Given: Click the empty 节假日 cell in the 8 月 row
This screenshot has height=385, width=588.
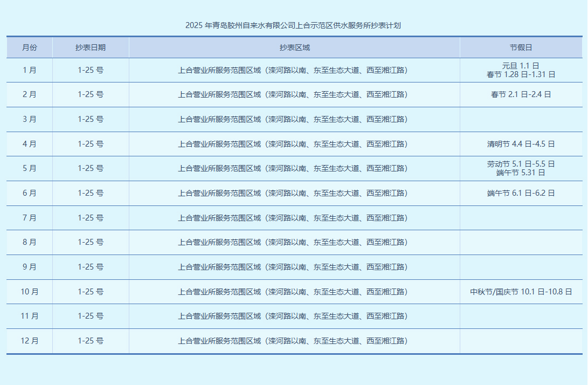Looking at the screenshot, I should (521, 242).
